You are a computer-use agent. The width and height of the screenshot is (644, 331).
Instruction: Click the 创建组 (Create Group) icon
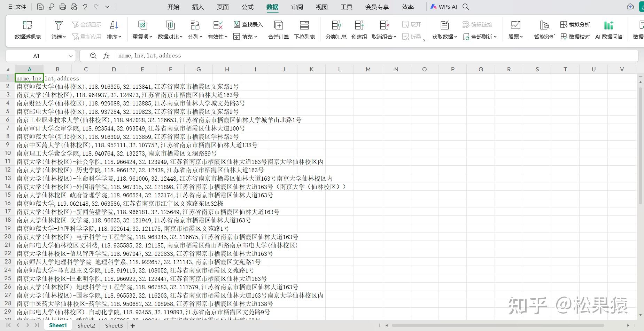(x=359, y=30)
